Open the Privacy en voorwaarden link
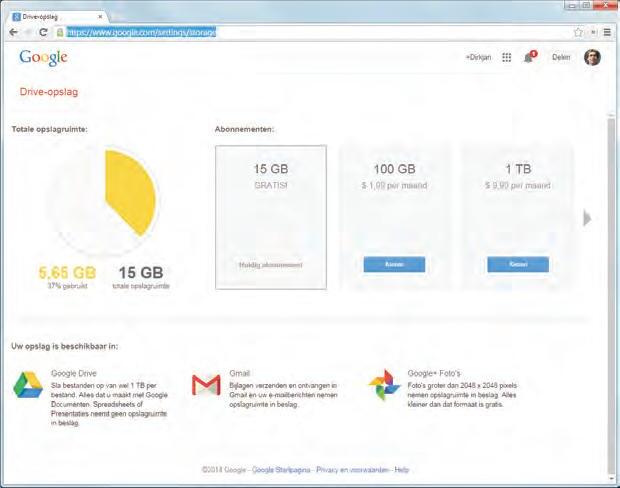 click(x=352, y=470)
